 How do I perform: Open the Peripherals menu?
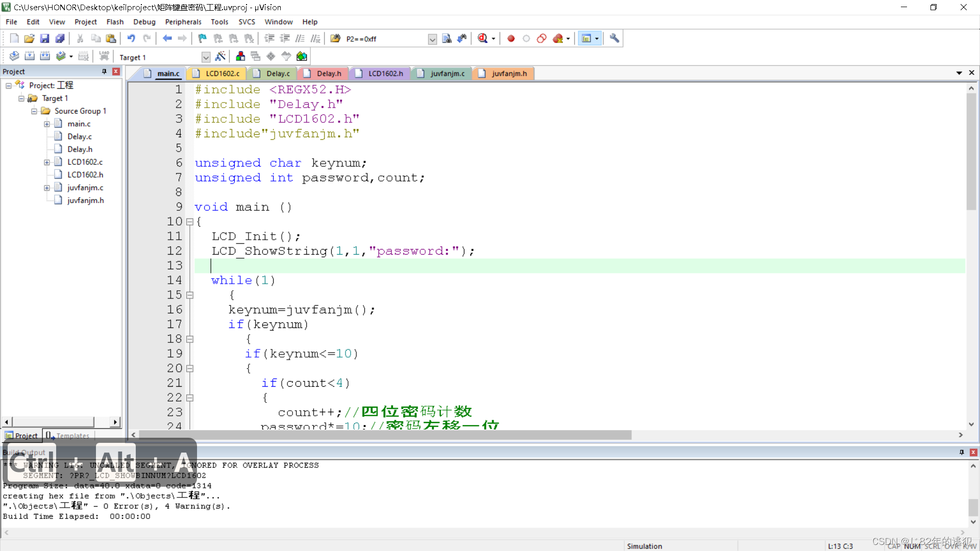pos(183,22)
